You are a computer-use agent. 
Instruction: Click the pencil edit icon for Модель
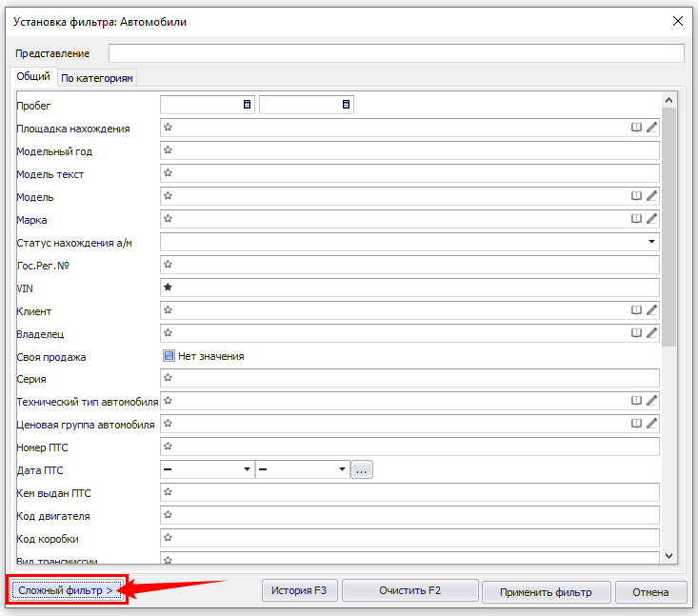pos(652,196)
